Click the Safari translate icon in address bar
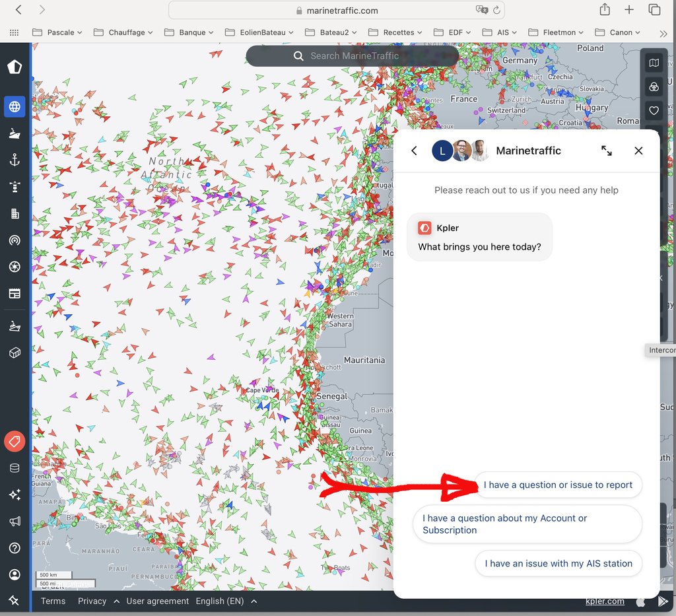The height and width of the screenshot is (616, 676). (x=481, y=10)
